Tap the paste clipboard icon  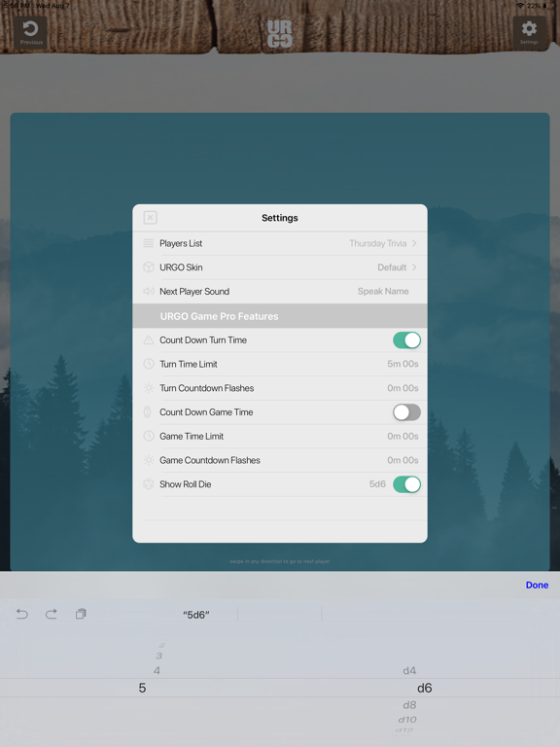coord(81,614)
